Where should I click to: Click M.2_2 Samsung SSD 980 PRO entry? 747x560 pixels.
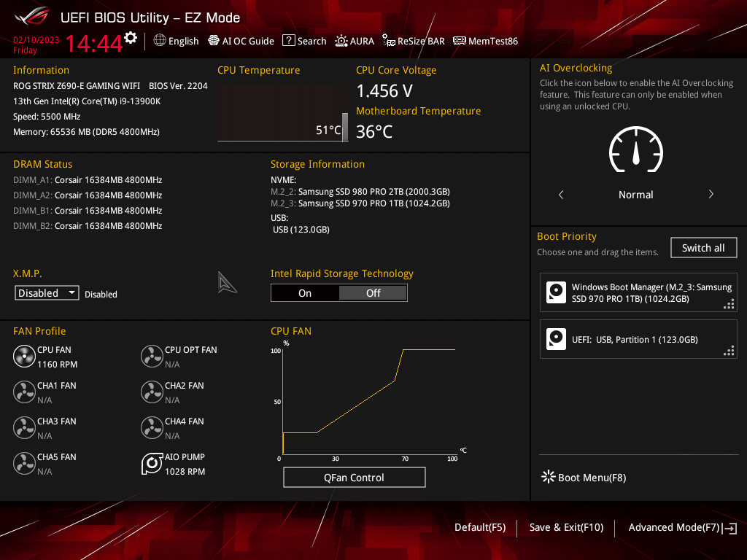point(360,192)
